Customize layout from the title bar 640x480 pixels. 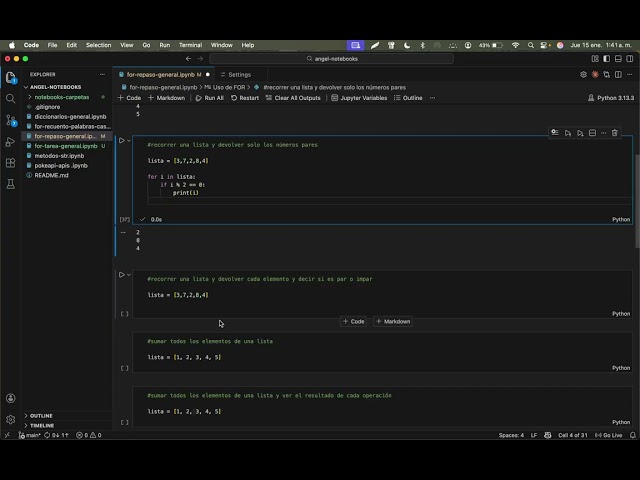[x=595, y=59]
